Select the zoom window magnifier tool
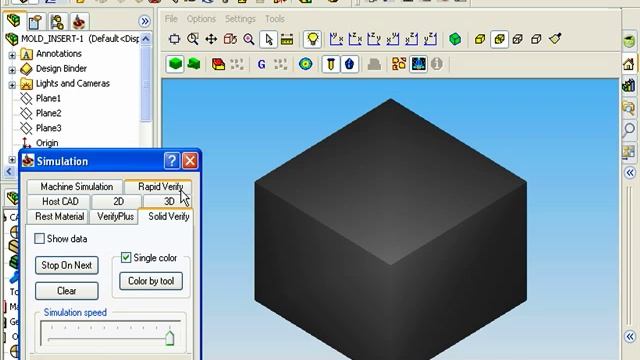The height and width of the screenshot is (360, 640). click(x=193, y=39)
